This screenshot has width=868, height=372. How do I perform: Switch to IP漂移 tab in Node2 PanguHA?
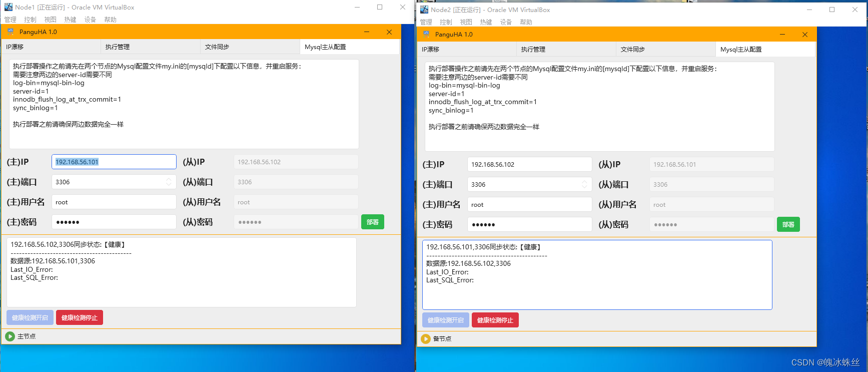(467, 49)
